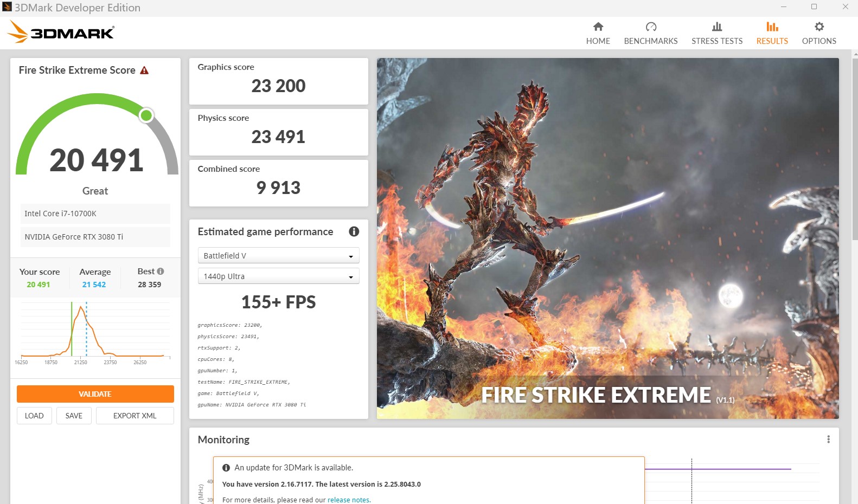
Task: Click the Combined score label
Action: pos(229,169)
